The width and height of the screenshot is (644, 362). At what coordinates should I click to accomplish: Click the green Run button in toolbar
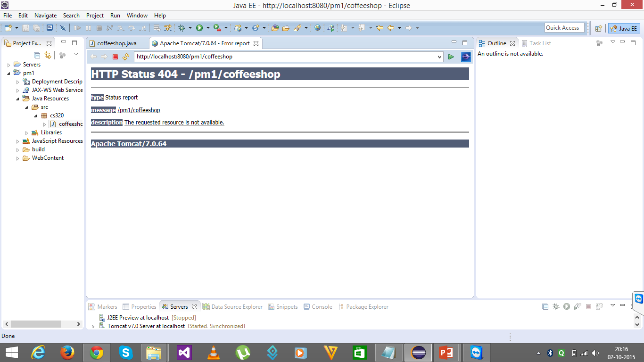pyautogui.click(x=199, y=28)
